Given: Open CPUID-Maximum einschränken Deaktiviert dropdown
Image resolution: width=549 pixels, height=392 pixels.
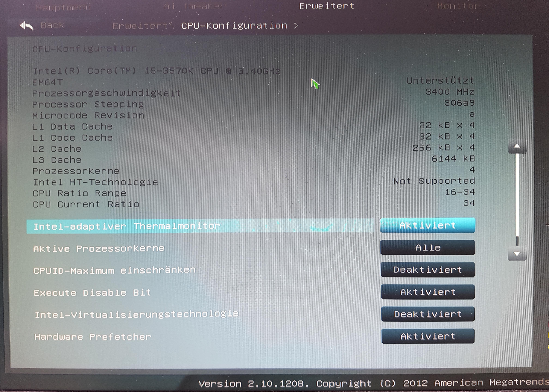Looking at the screenshot, I should [428, 270].
